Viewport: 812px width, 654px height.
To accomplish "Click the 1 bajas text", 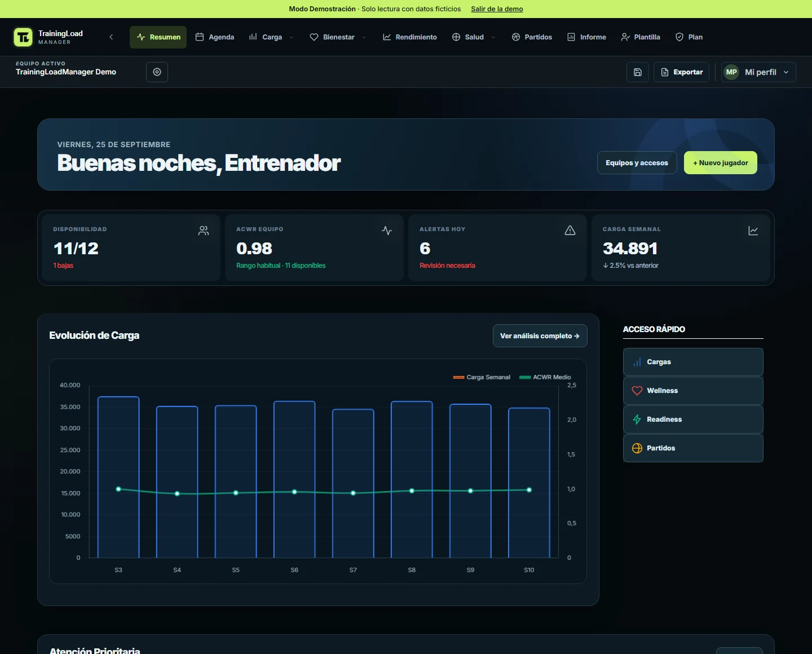I will (x=63, y=266).
